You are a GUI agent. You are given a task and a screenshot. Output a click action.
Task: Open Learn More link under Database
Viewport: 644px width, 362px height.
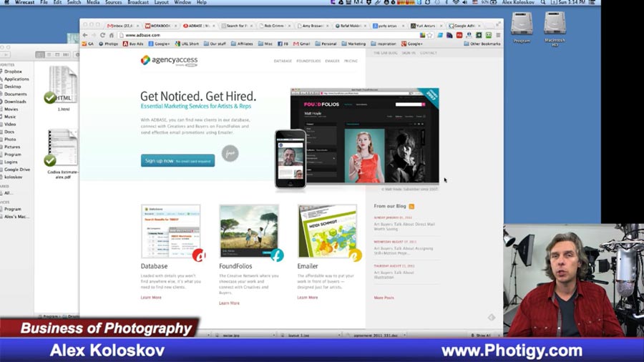151,297
